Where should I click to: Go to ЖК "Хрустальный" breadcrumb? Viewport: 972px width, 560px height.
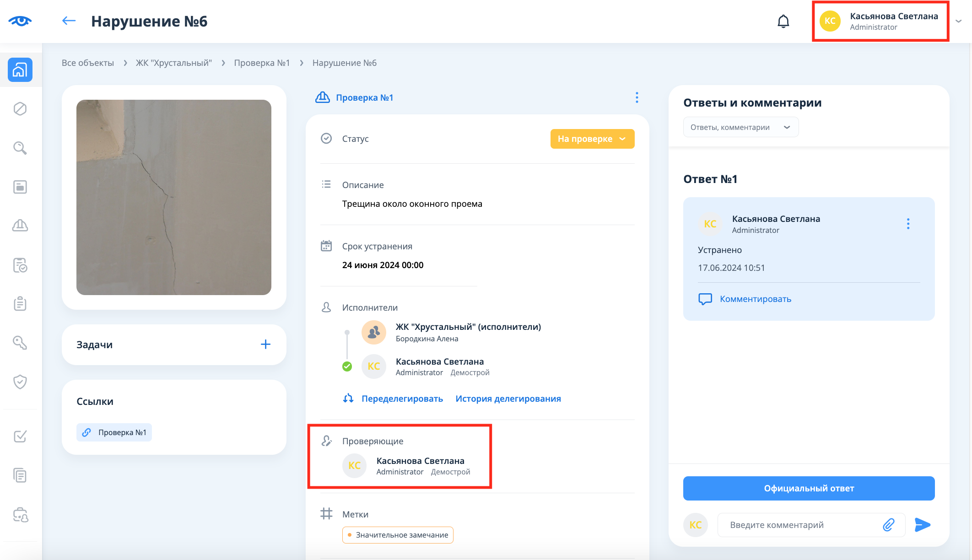(x=173, y=63)
